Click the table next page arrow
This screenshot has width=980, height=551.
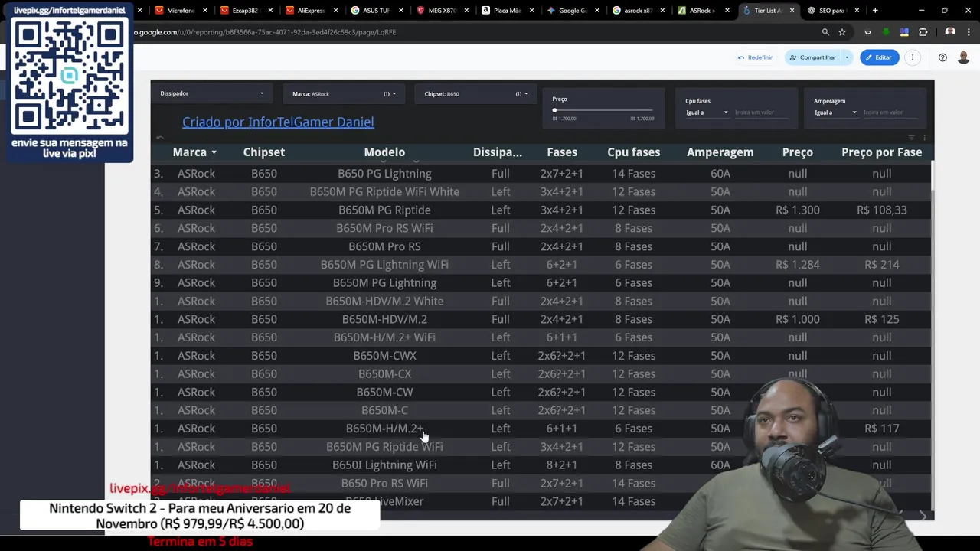[923, 517]
